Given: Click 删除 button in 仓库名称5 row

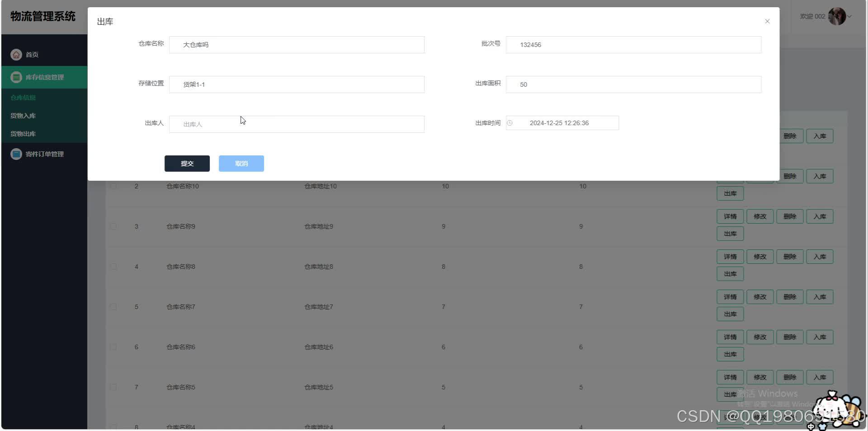Looking at the screenshot, I should [x=790, y=377].
